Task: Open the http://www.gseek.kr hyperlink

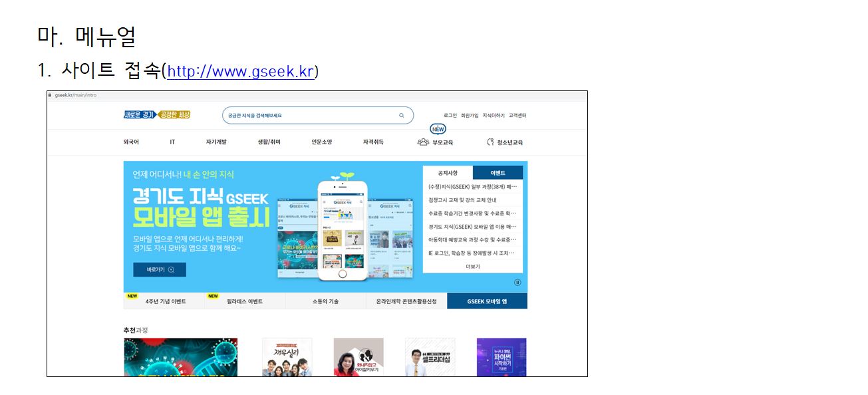Action: point(240,71)
